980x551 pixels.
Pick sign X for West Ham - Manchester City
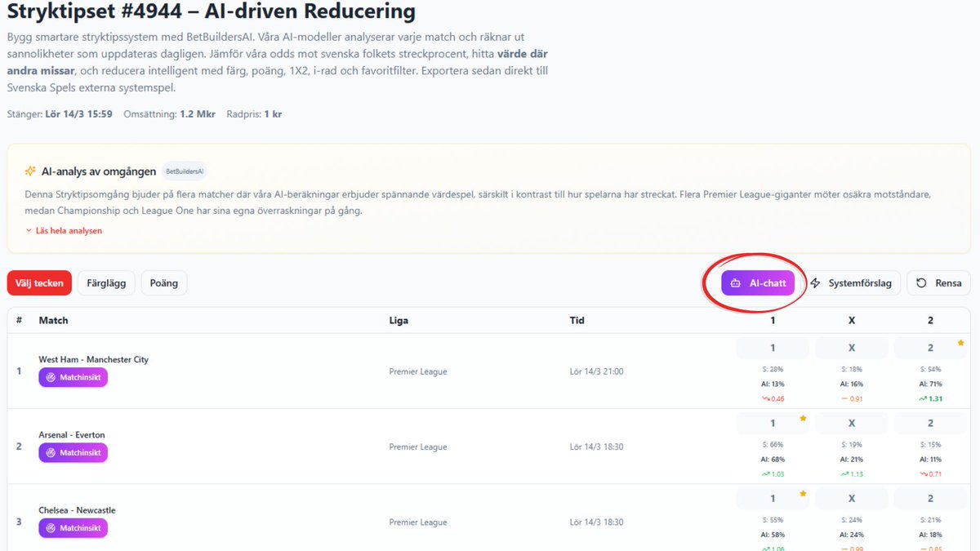pyautogui.click(x=852, y=348)
